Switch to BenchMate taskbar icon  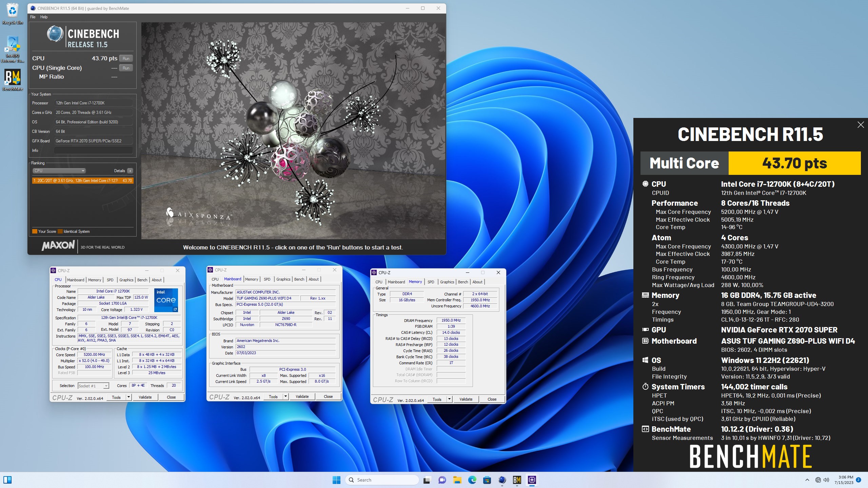[x=517, y=480]
